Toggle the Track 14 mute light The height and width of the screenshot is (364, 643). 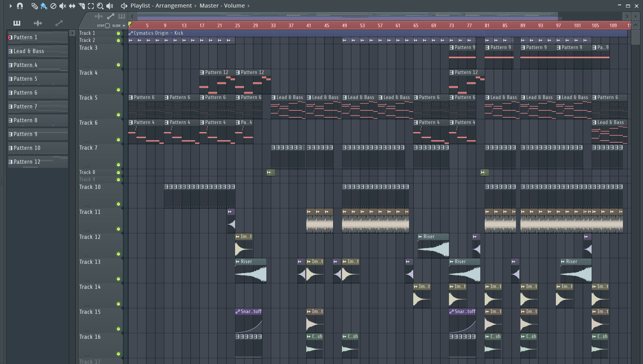[x=118, y=304]
